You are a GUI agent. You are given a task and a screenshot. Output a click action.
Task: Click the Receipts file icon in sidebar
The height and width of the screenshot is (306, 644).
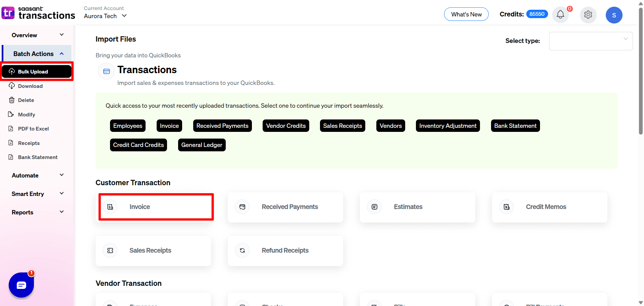[11, 143]
